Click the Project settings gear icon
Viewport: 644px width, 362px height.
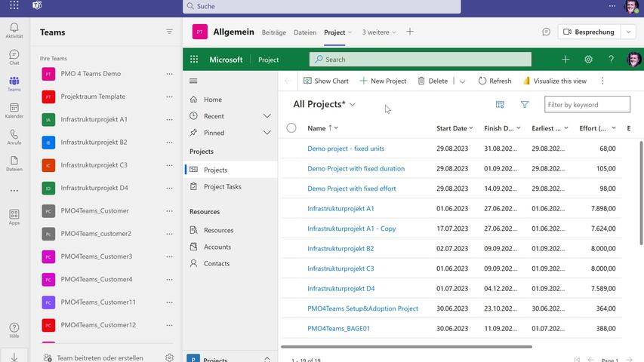(588, 60)
